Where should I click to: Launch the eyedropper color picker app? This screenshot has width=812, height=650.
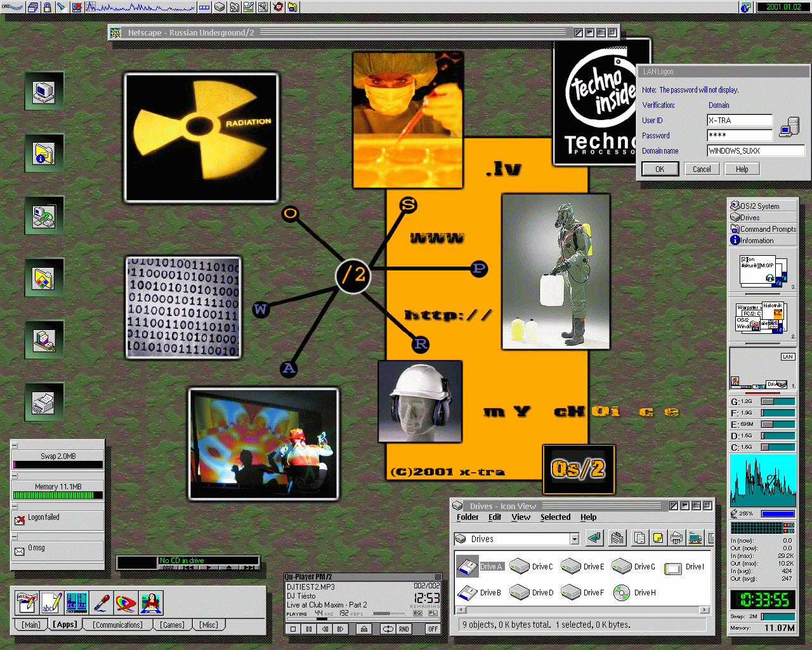click(101, 602)
